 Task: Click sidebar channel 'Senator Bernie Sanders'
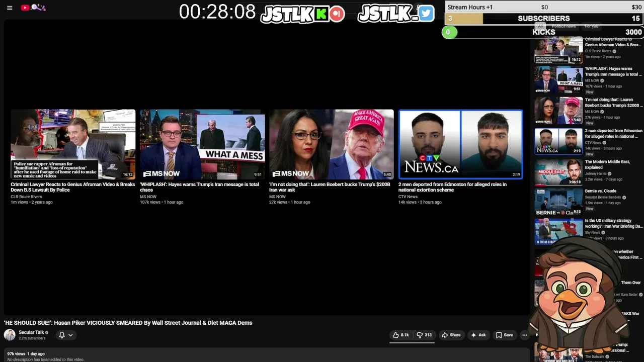click(x=603, y=198)
